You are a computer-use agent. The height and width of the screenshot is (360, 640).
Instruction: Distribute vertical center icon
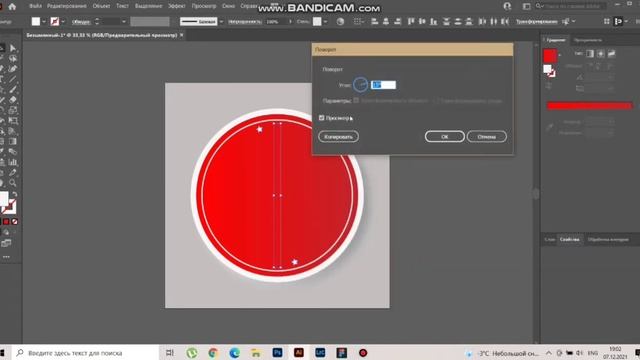458,22
